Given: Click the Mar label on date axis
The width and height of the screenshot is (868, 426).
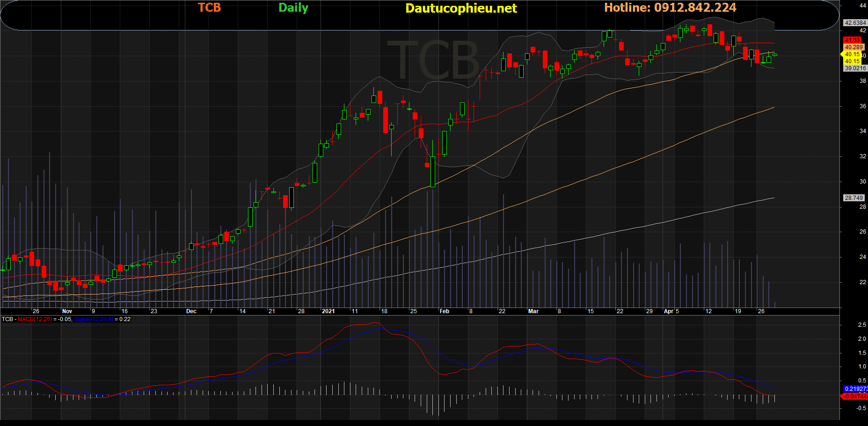Looking at the screenshot, I should click(533, 311).
